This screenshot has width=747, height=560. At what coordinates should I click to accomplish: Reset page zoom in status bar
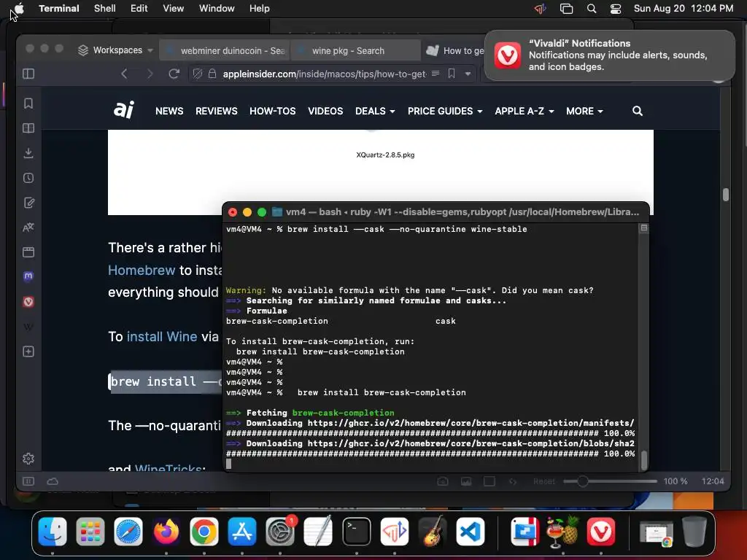point(544,481)
